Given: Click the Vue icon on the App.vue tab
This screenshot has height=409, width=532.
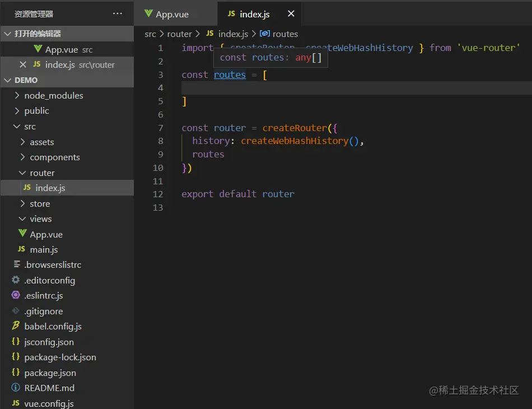Looking at the screenshot, I should [148, 13].
